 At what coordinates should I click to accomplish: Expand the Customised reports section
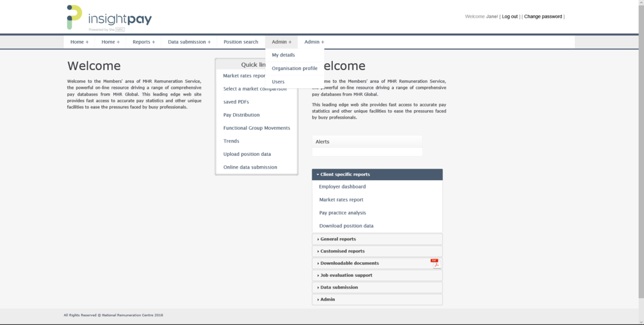click(x=342, y=251)
